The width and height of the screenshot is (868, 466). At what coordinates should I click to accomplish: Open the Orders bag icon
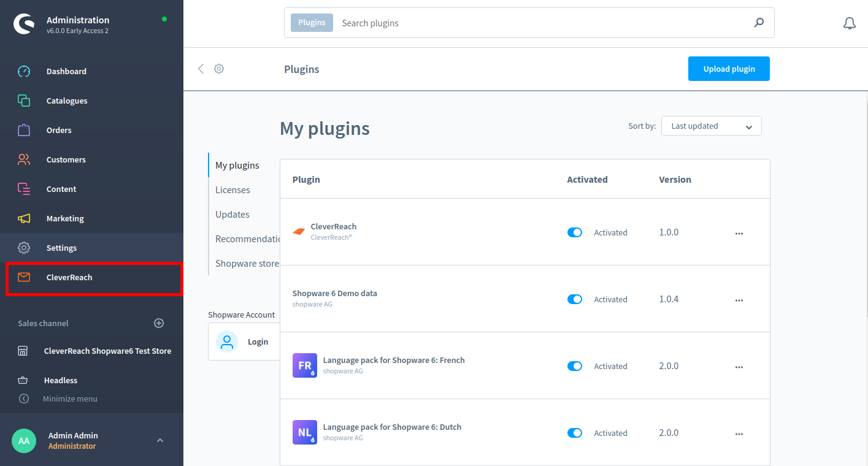point(24,130)
